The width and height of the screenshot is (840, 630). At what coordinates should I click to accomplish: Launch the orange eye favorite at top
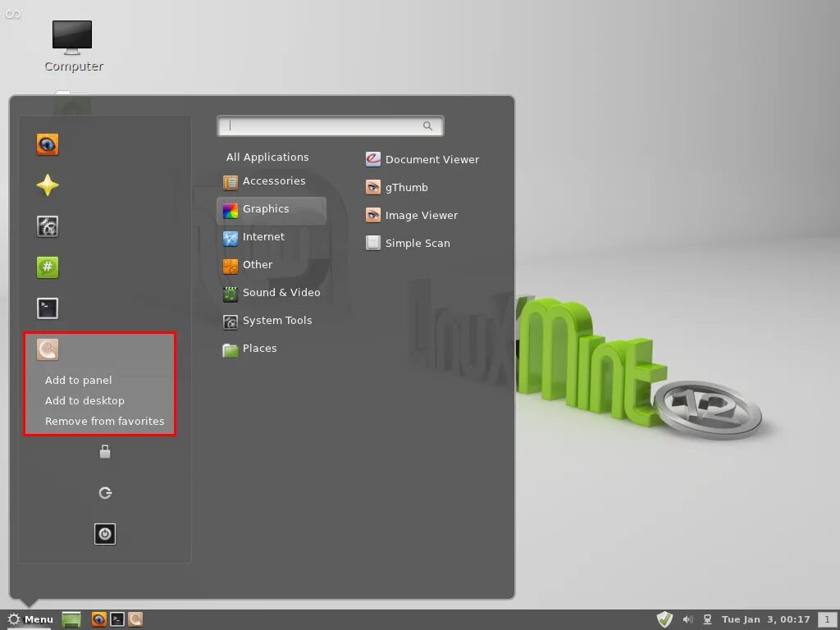point(47,144)
